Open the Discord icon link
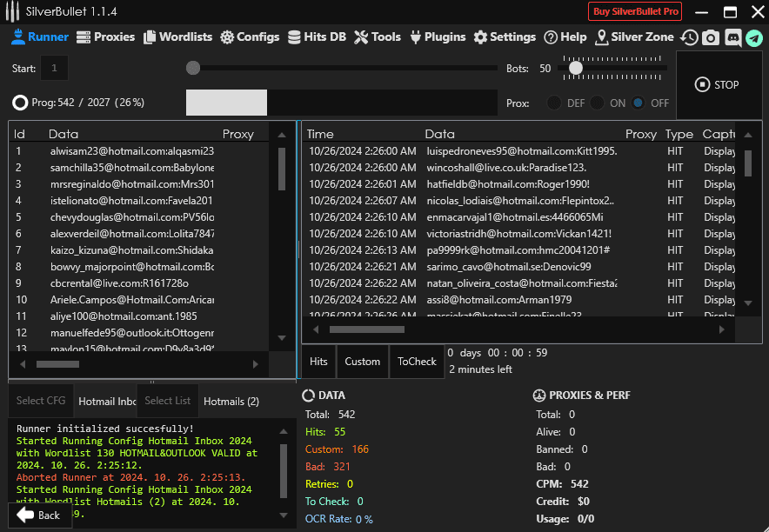The image size is (769, 532). [x=732, y=37]
